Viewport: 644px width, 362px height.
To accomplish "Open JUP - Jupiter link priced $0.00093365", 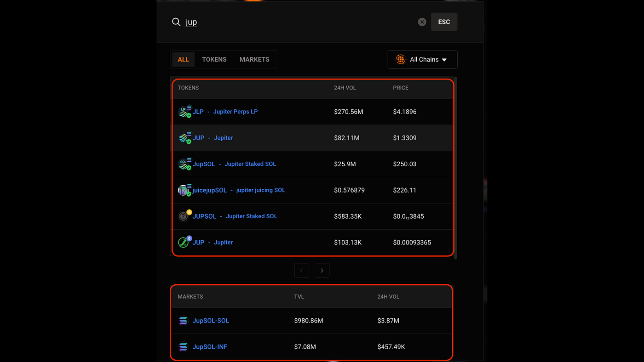I will point(213,243).
